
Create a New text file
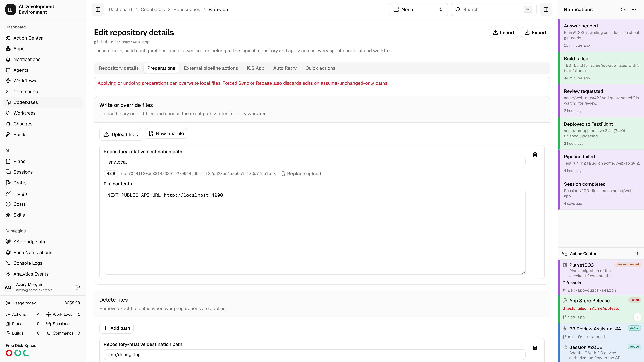click(x=166, y=134)
